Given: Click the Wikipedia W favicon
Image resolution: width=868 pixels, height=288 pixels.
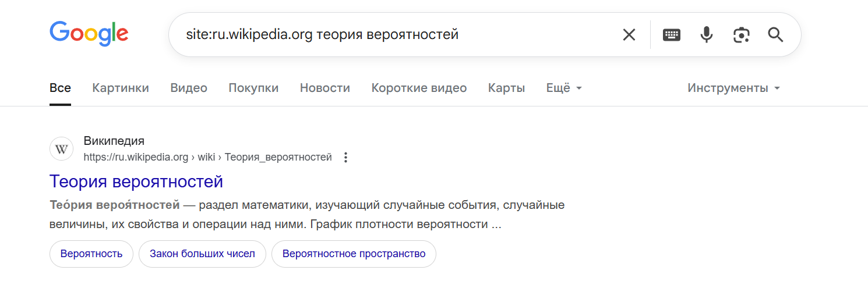Looking at the screenshot, I should (x=61, y=149).
